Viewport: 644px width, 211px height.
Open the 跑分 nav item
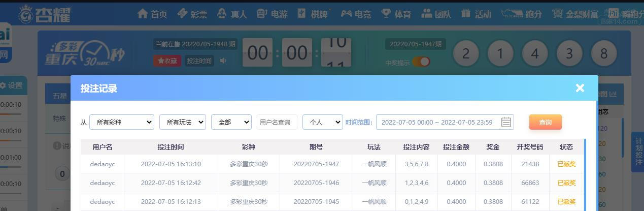click(x=522, y=14)
